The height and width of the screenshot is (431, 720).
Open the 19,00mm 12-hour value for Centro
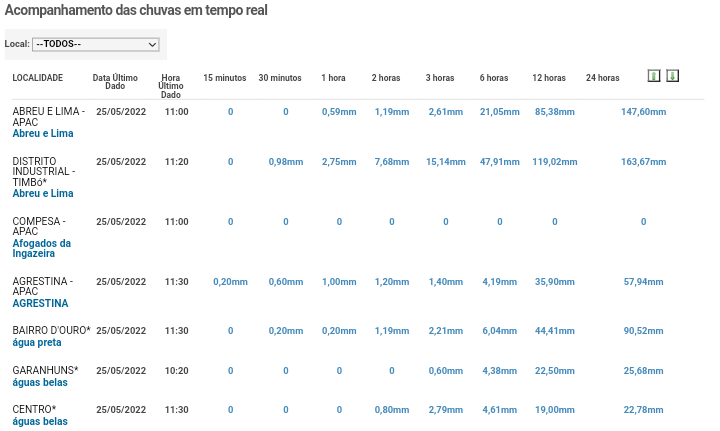coord(555,410)
